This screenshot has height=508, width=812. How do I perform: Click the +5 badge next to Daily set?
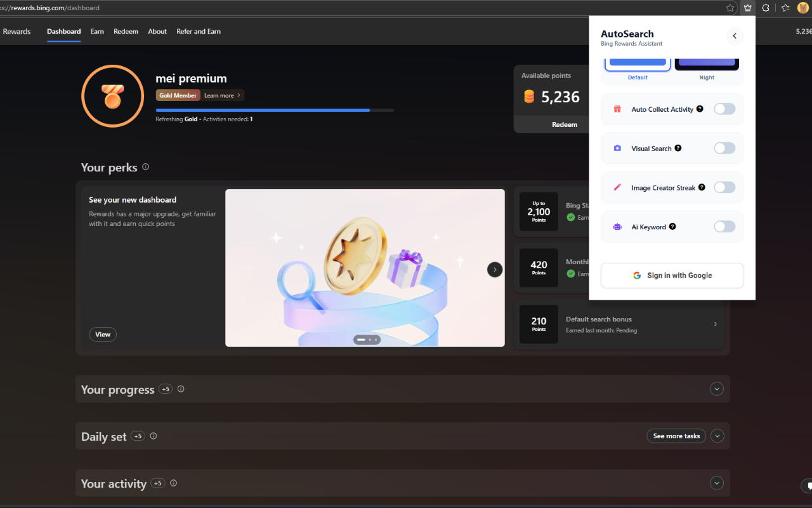coord(138,436)
